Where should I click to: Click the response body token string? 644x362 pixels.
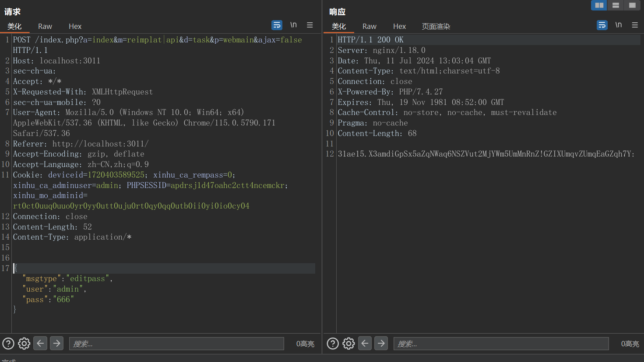(486, 154)
